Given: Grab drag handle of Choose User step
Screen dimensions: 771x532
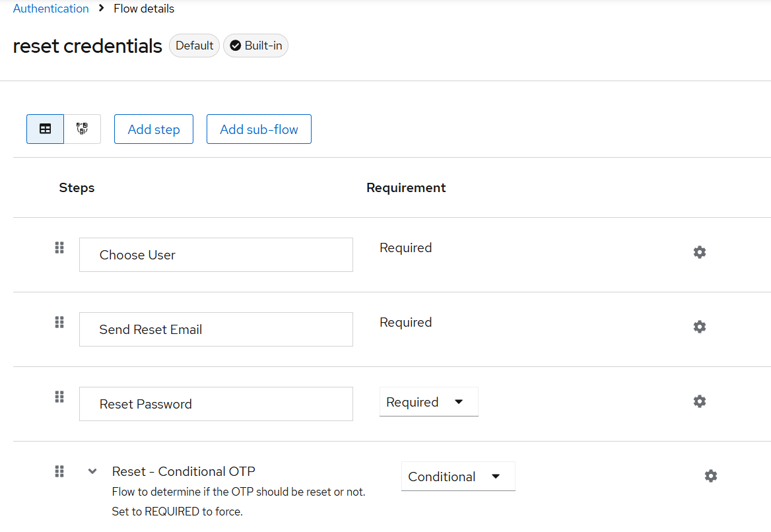Looking at the screenshot, I should 59,248.
